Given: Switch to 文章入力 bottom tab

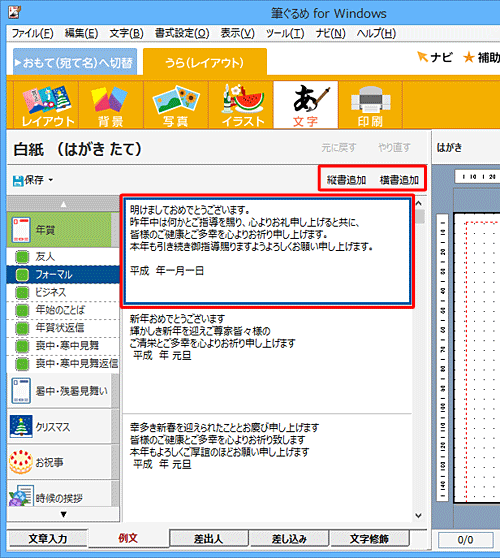Looking at the screenshot, I should (48, 538).
